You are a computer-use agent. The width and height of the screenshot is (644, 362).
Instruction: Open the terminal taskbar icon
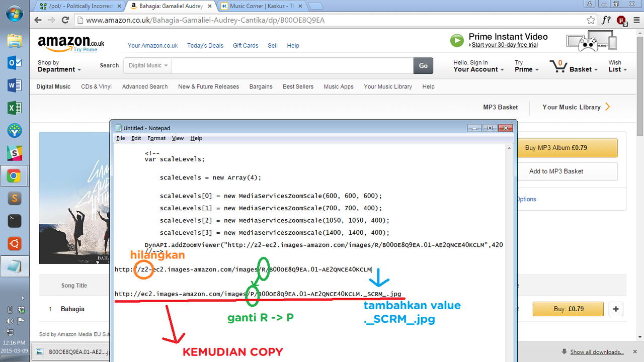[14, 221]
